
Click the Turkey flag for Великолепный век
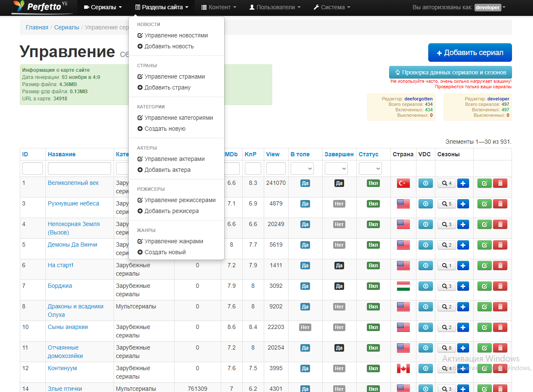403,183
